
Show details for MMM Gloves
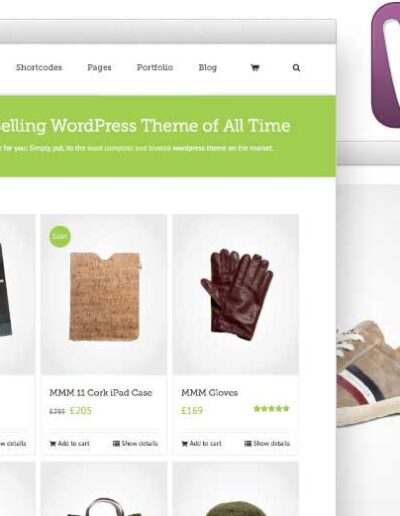click(x=267, y=443)
